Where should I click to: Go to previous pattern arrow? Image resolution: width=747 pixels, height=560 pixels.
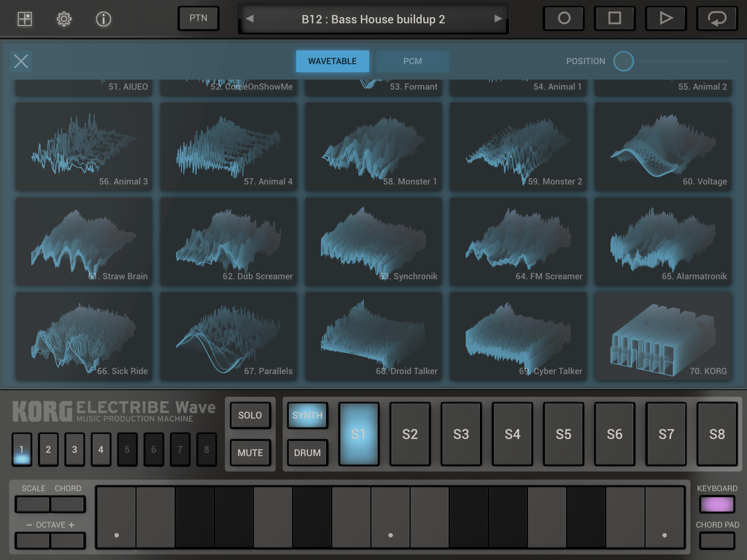click(x=250, y=18)
